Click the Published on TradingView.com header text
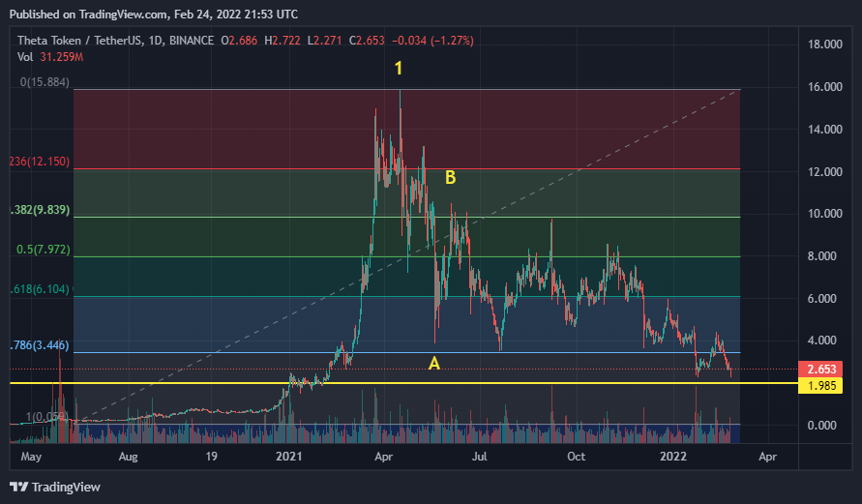Screen dimensions: 862x504 (x=154, y=15)
